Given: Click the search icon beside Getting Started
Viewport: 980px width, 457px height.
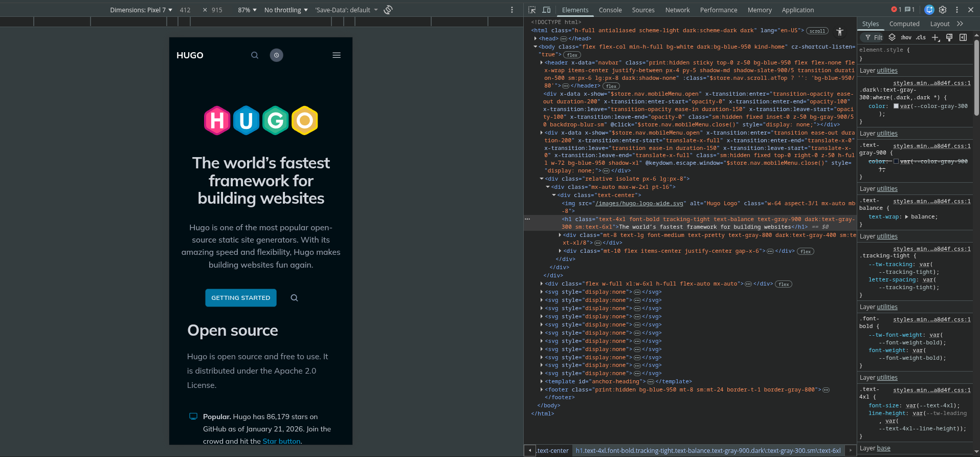Looking at the screenshot, I should [294, 298].
